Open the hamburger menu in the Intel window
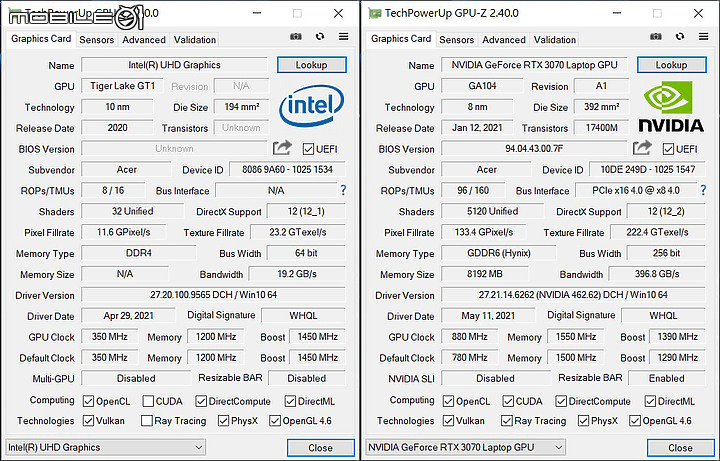This screenshot has width=720, height=461. [x=343, y=36]
